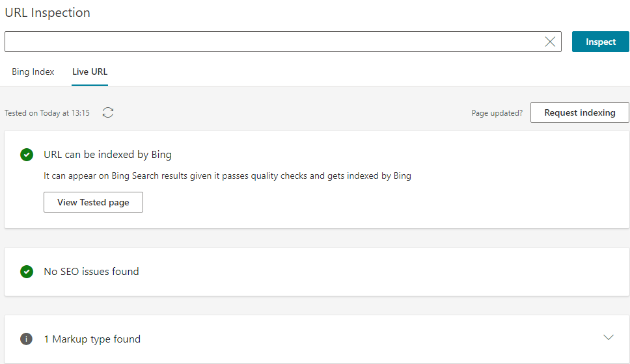Click the info icon beside Markup type found
630x364 pixels.
pyautogui.click(x=26, y=339)
